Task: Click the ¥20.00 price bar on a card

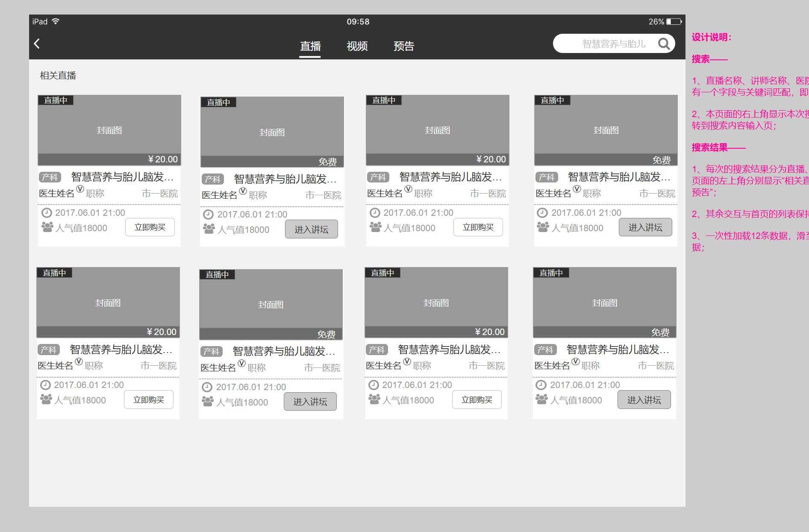Action: point(163,159)
